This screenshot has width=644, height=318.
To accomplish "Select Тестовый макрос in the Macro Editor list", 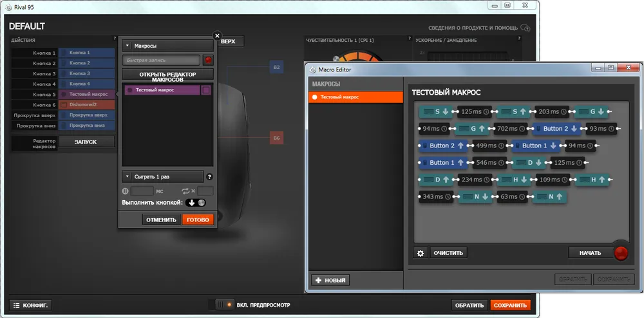I will (356, 97).
